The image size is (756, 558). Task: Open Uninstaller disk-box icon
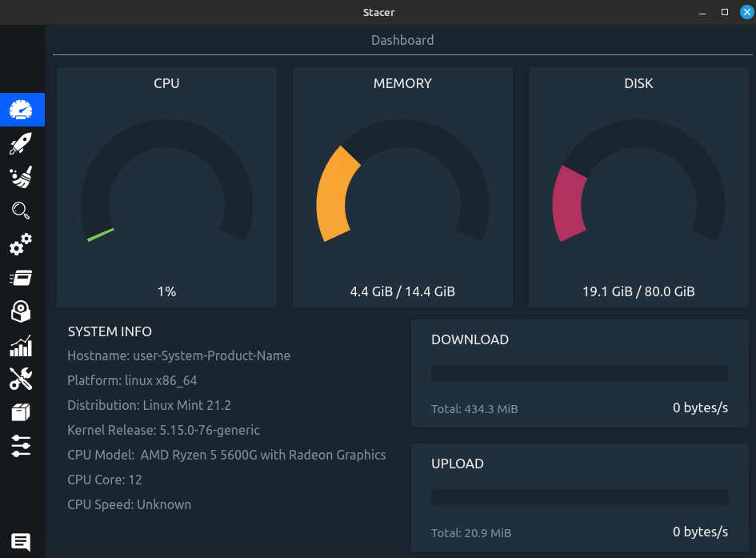(x=21, y=311)
